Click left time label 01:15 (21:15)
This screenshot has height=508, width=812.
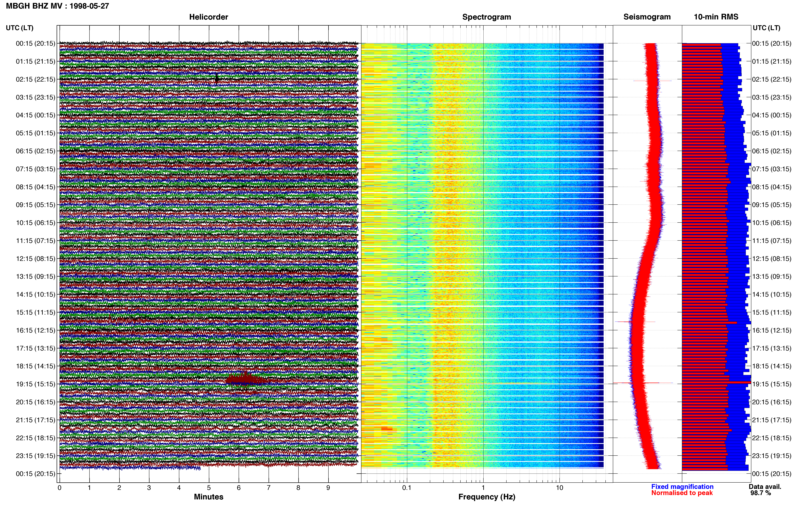point(36,61)
